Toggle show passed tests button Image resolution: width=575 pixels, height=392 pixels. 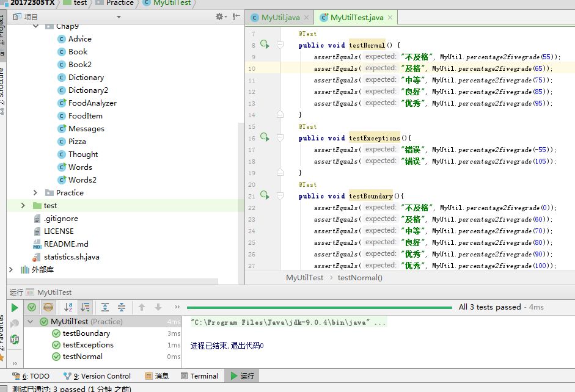(32, 307)
